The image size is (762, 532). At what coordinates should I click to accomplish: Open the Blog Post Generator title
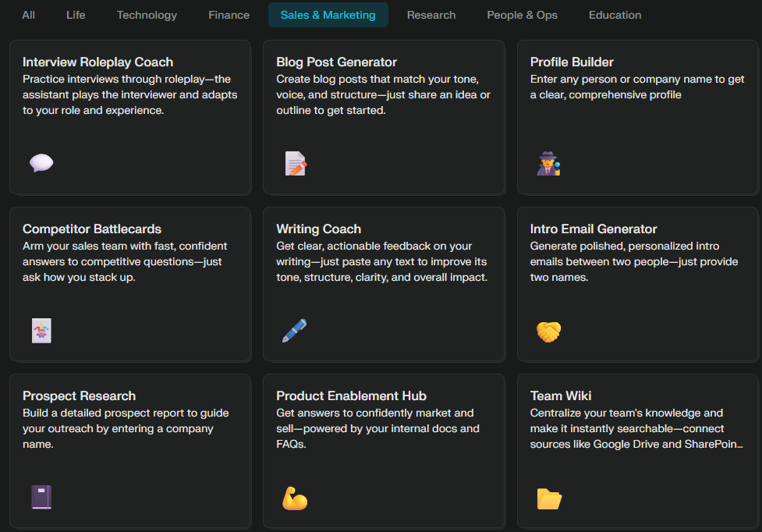(336, 62)
